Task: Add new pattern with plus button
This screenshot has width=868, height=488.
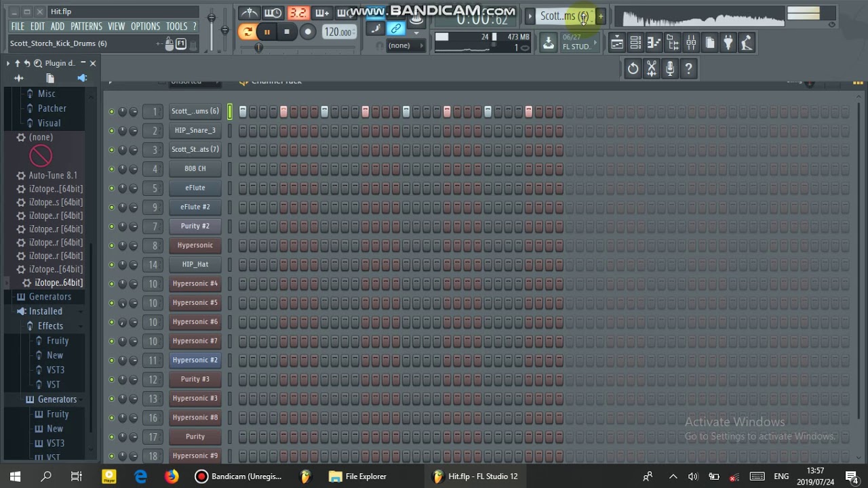Action: tap(600, 16)
